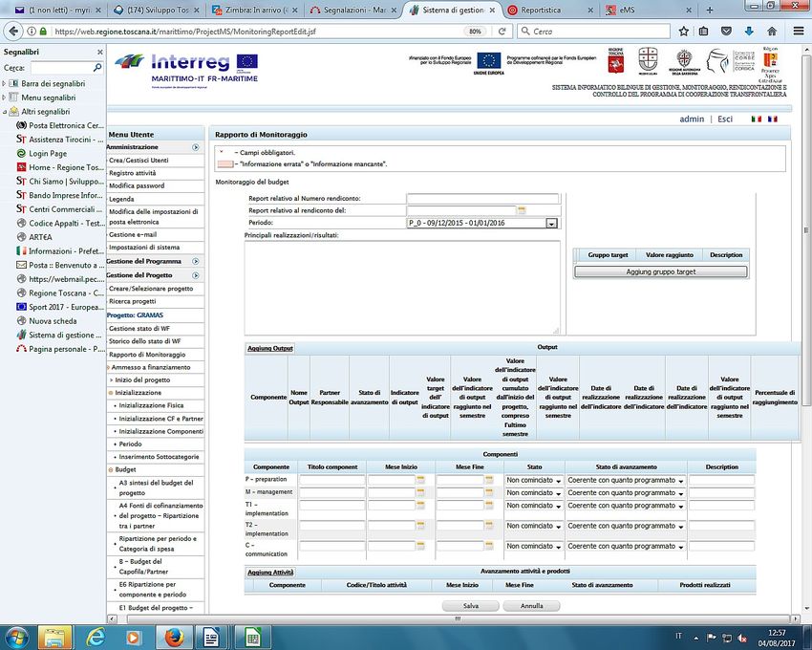Image resolution: width=812 pixels, height=650 pixels.
Task: Open Firefox hamburger menu icon
Action: [x=798, y=31]
